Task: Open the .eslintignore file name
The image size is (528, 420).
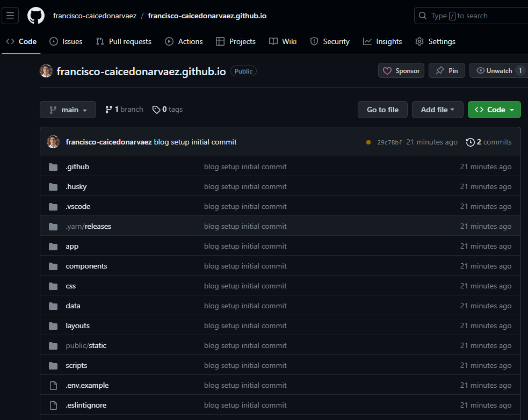Action: (86, 405)
